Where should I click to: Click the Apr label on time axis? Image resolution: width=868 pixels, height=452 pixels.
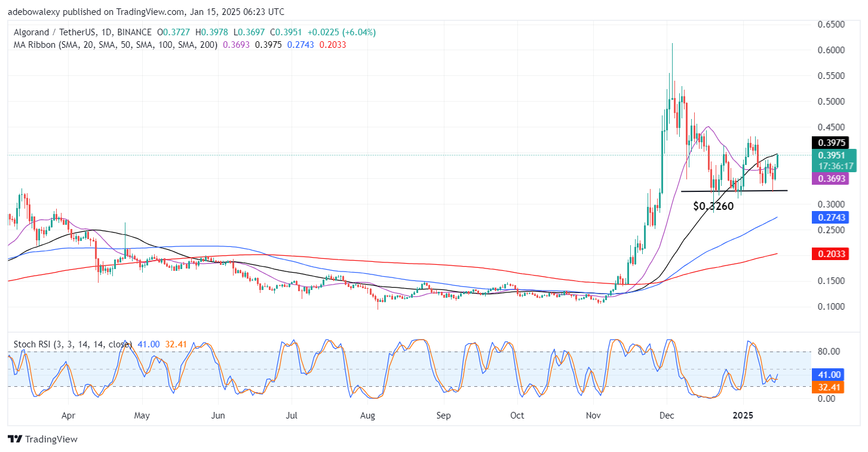pos(68,414)
